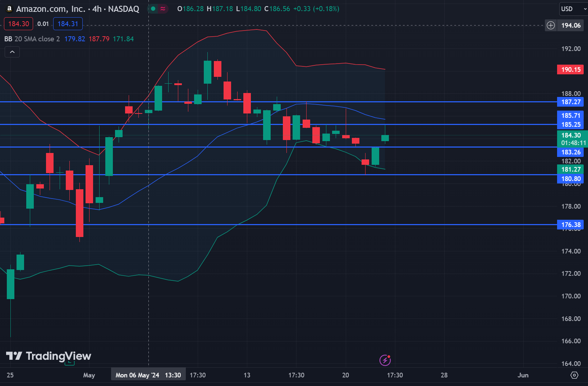Open chart settings gear at bottom right
Image resolution: width=588 pixels, height=386 pixels.
click(x=574, y=375)
